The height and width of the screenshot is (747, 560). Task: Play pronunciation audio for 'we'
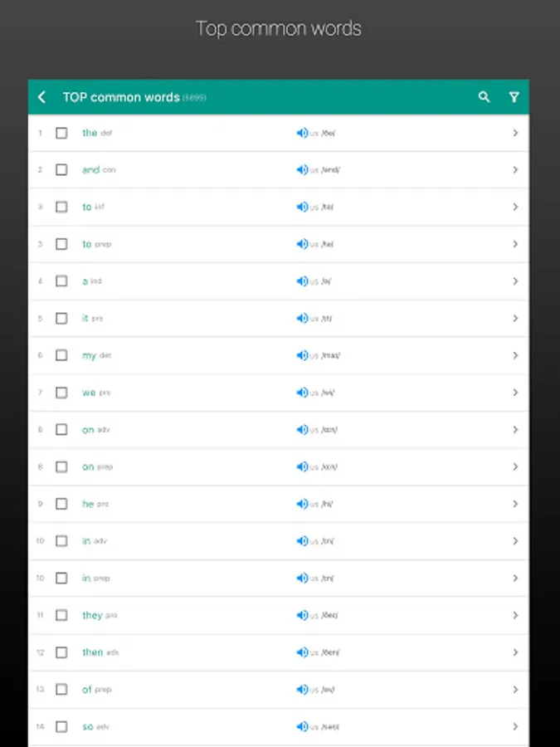coord(302,393)
